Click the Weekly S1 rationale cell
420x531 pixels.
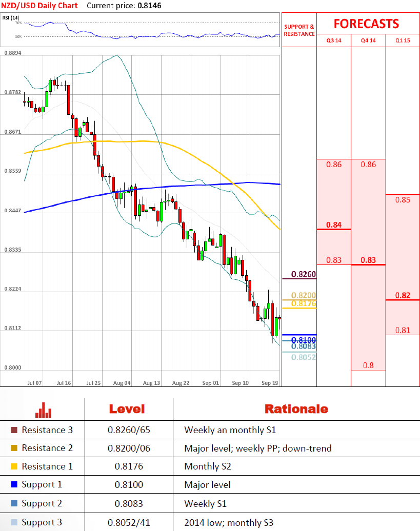[205, 504]
